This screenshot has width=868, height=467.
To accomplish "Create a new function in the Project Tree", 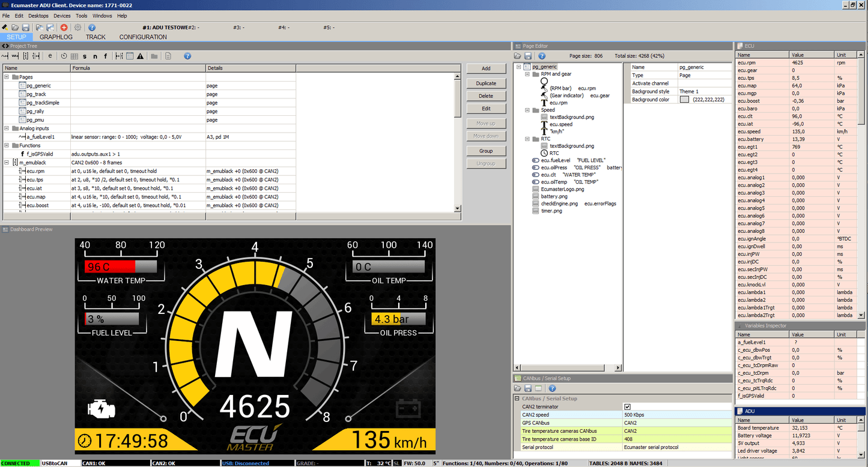I will pyautogui.click(x=106, y=56).
